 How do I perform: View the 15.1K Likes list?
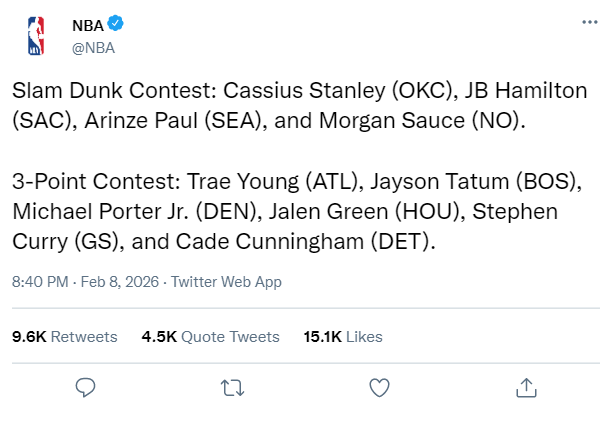[343, 337]
